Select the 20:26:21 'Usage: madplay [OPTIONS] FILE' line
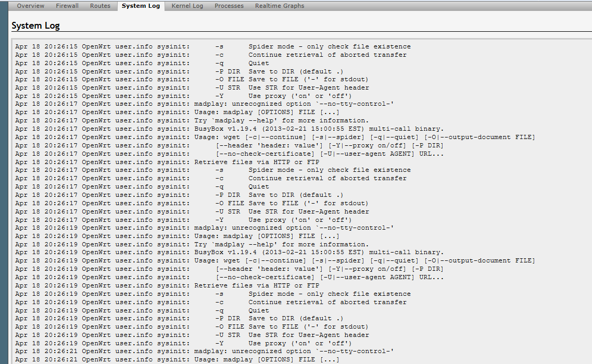 click(x=178, y=359)
